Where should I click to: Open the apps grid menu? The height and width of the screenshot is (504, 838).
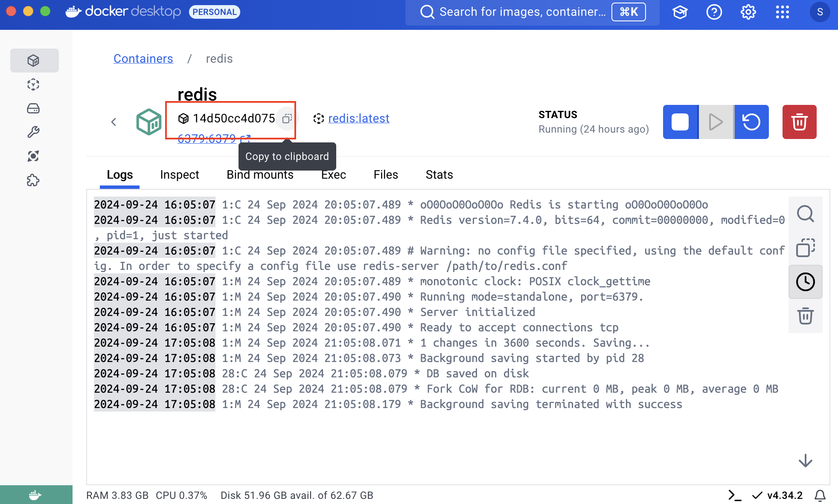(x=783, y=12)
